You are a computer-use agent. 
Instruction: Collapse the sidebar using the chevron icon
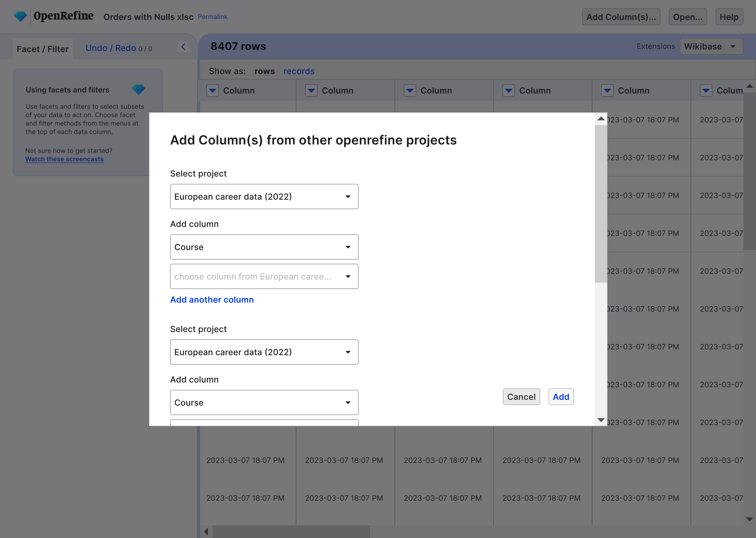pos(183,47)
